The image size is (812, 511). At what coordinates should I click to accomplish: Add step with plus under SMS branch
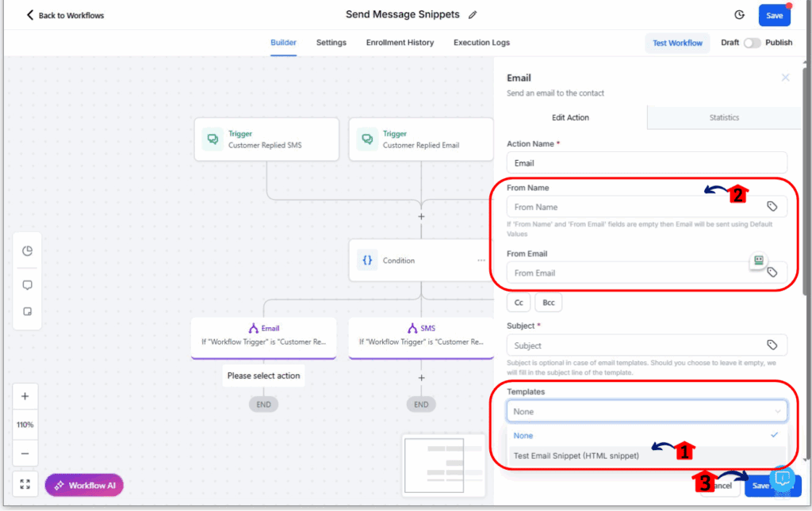421,378
